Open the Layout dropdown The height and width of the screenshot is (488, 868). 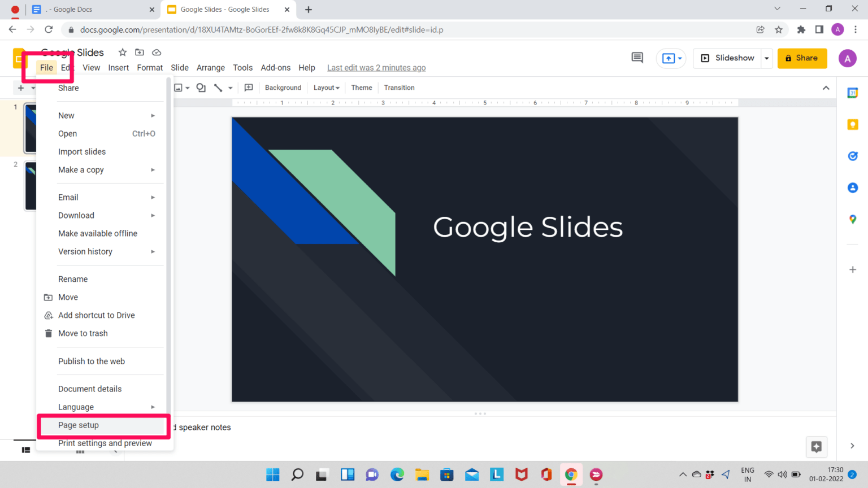pyautogui.click(x=327, y=88)
